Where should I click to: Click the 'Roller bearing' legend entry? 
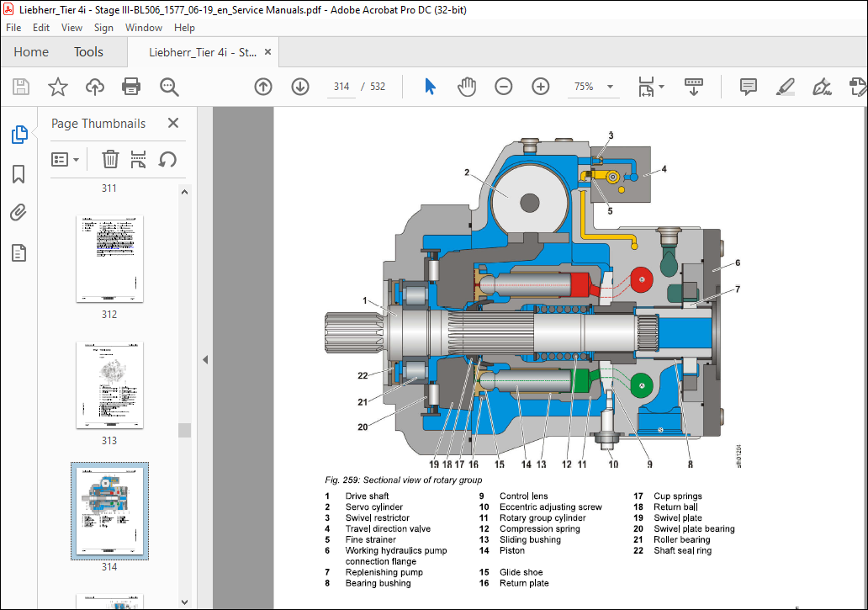tap(682, 539)
